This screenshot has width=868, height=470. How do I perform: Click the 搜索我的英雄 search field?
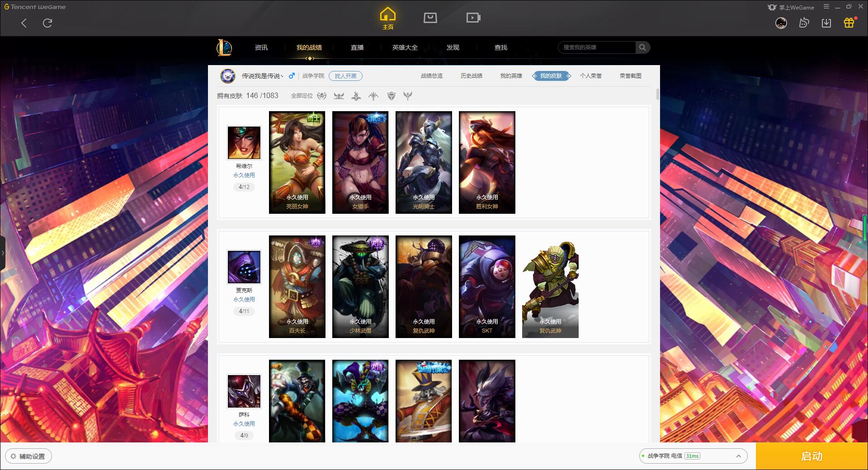[597, 47]
